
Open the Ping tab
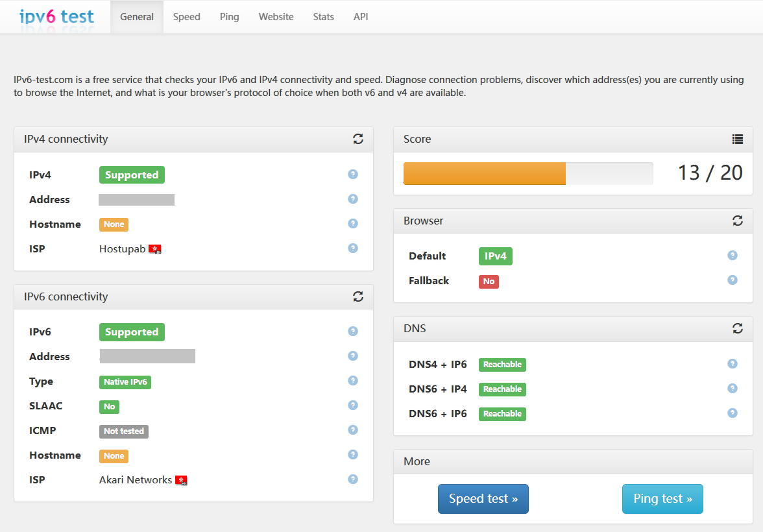pos(229,17)
